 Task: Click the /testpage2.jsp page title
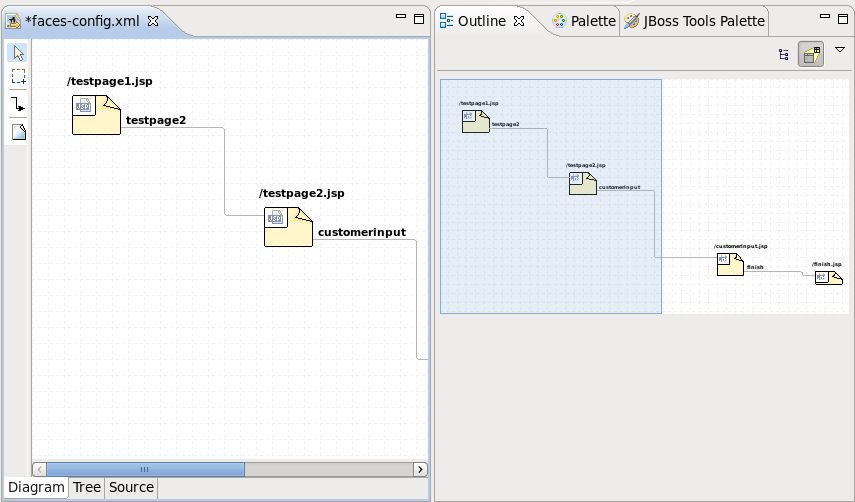tap(302, 193)
